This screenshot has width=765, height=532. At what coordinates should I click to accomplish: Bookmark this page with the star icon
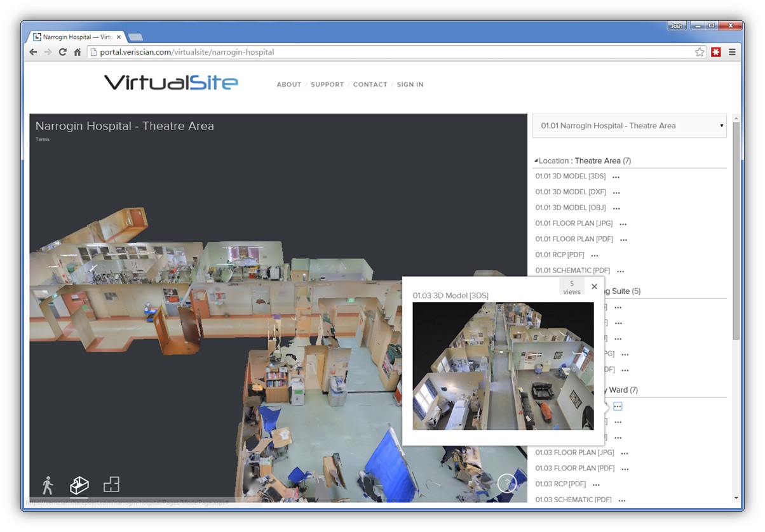700,52
